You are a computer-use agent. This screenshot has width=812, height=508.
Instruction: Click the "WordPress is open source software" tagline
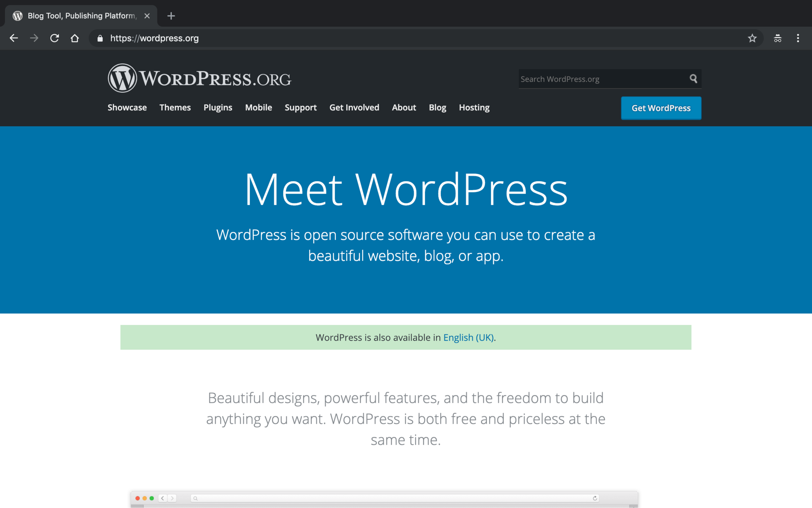click(x=406, y=245)
